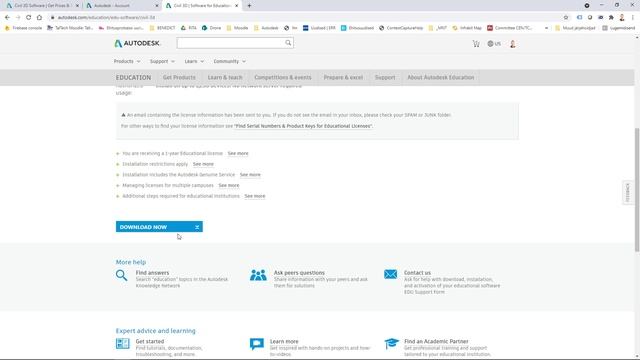Open the Contact us link

pos(417,273)
